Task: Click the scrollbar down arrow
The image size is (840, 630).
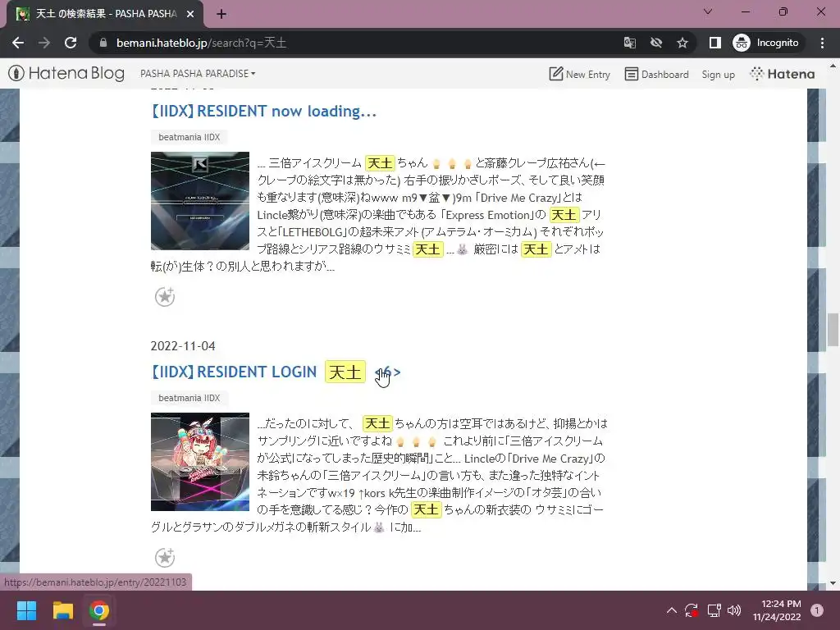Action: tap(833, 583)
